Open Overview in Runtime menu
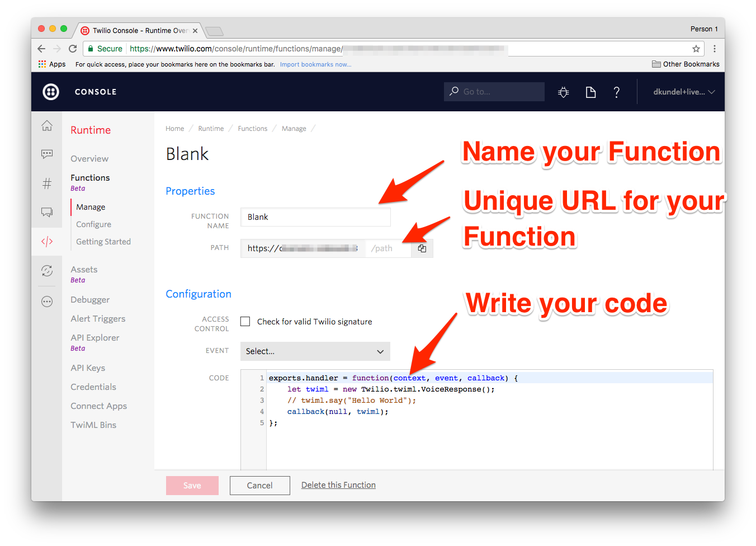This screenshot has width=756, height=546. pos(89,159)
